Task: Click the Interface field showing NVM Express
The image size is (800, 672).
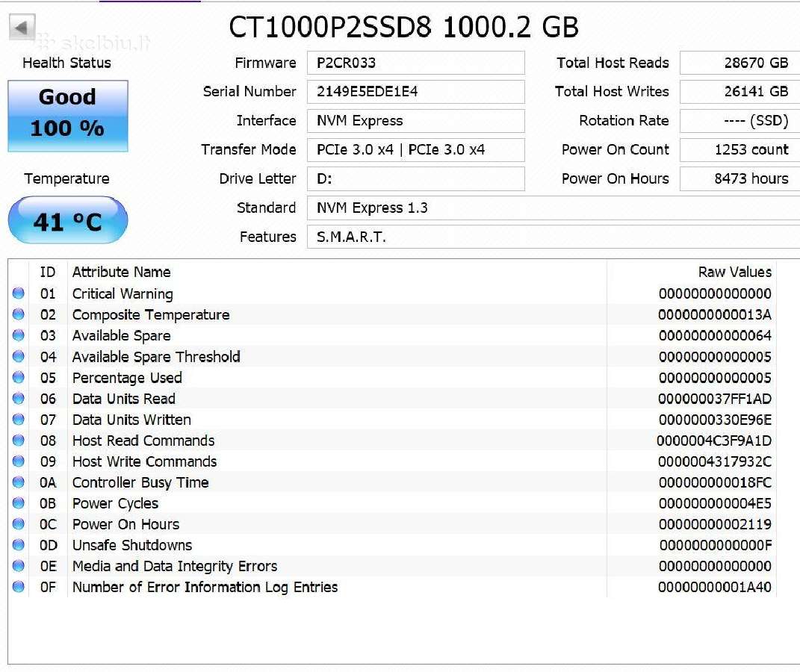Action: (x=416, y=121)
